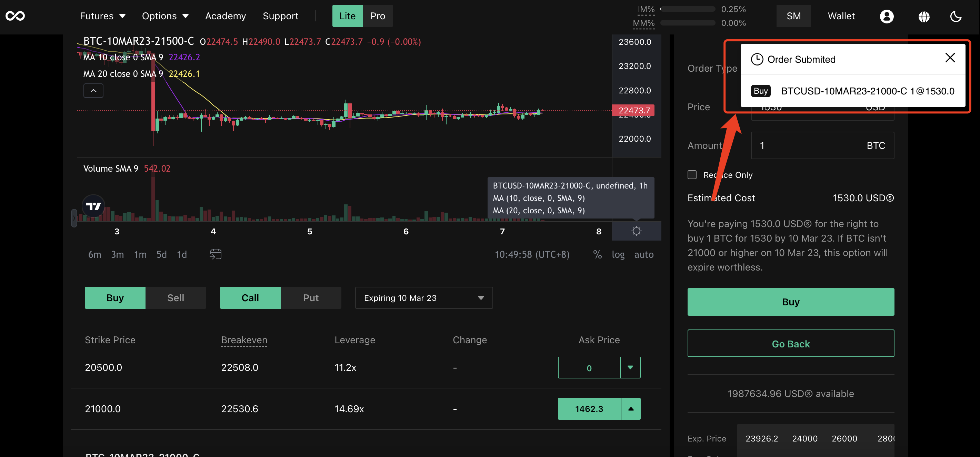980x457 pixels.
Task: Select the Sell side toggle
Action: (176, 297)
